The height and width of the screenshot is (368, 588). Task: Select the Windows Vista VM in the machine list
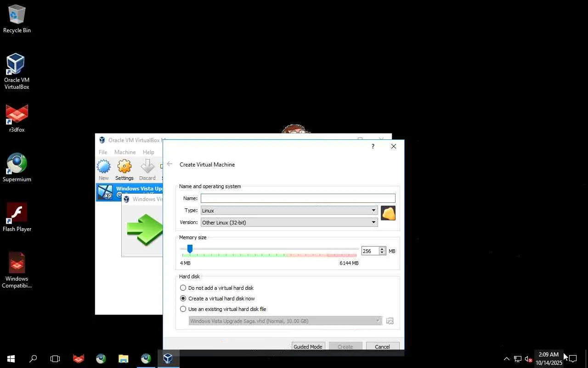[129, 192]
